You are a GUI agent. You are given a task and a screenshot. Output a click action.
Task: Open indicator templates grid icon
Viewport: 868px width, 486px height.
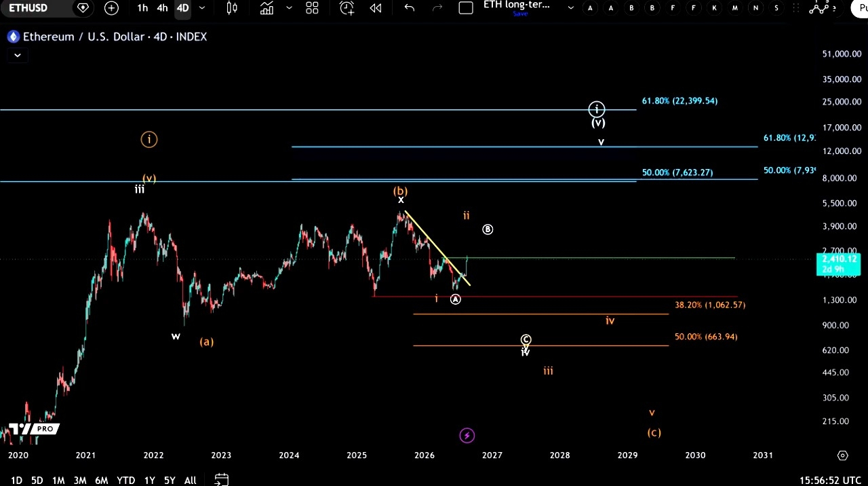tap(312, 8)
